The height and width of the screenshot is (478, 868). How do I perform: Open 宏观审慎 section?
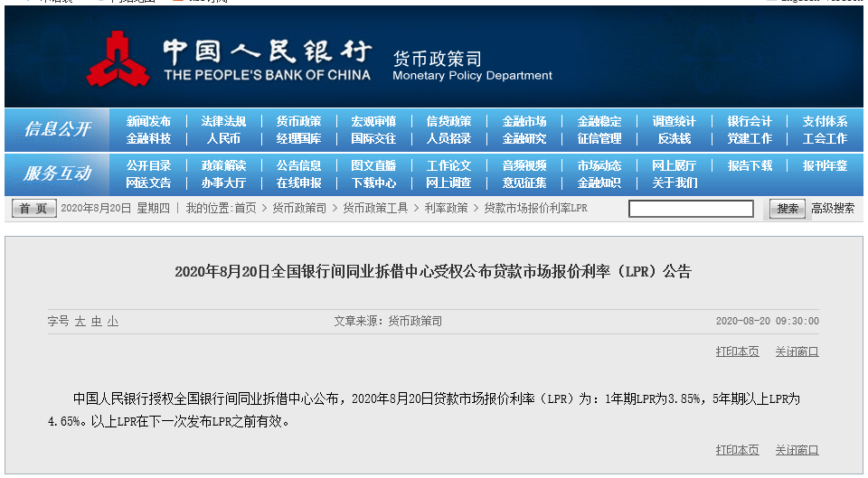click(x=373, y=121)
